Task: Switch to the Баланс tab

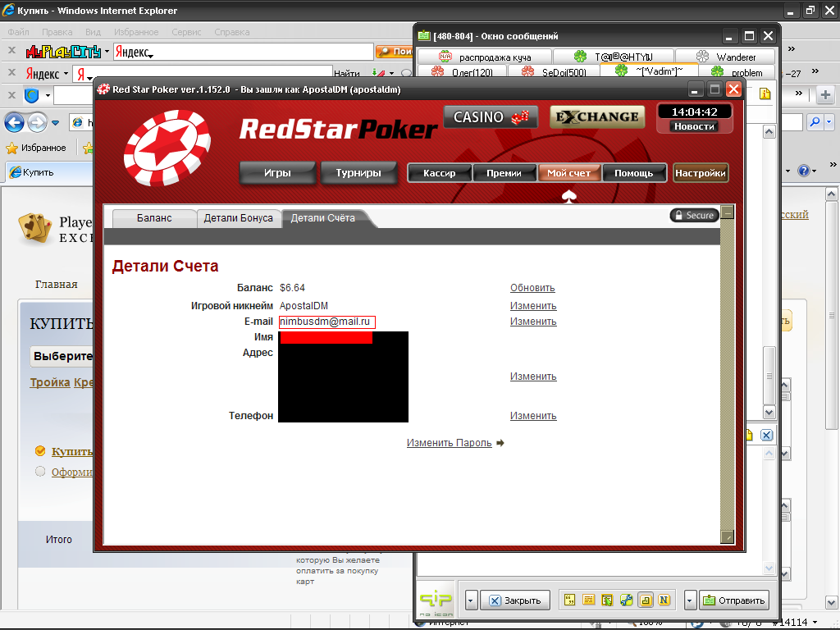Action: 154,218
